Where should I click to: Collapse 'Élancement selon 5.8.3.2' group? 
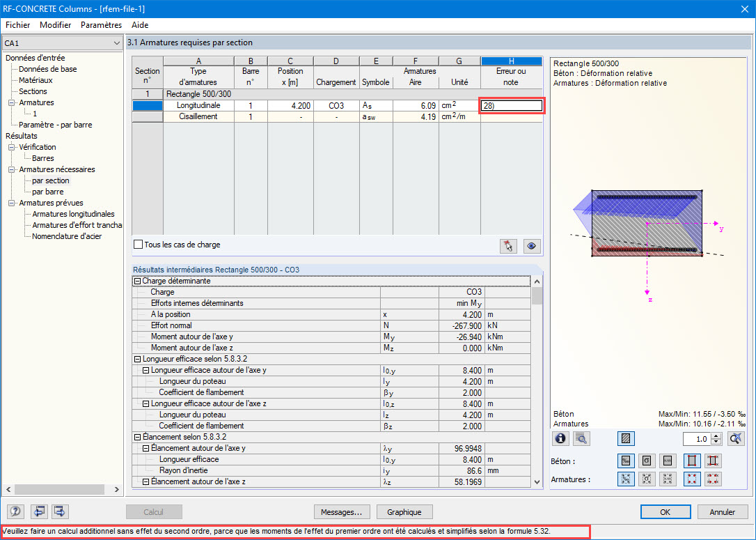pyautogui.click(x=137, y=437)
